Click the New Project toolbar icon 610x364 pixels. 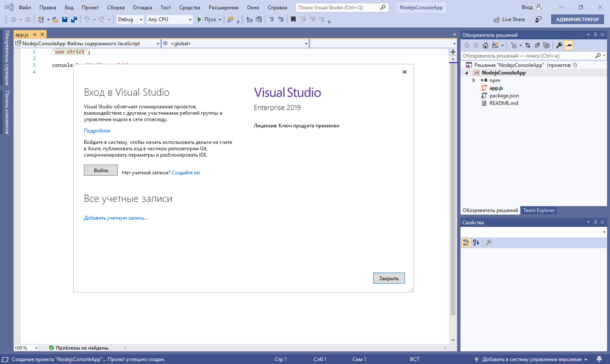(x=41, y=19)
